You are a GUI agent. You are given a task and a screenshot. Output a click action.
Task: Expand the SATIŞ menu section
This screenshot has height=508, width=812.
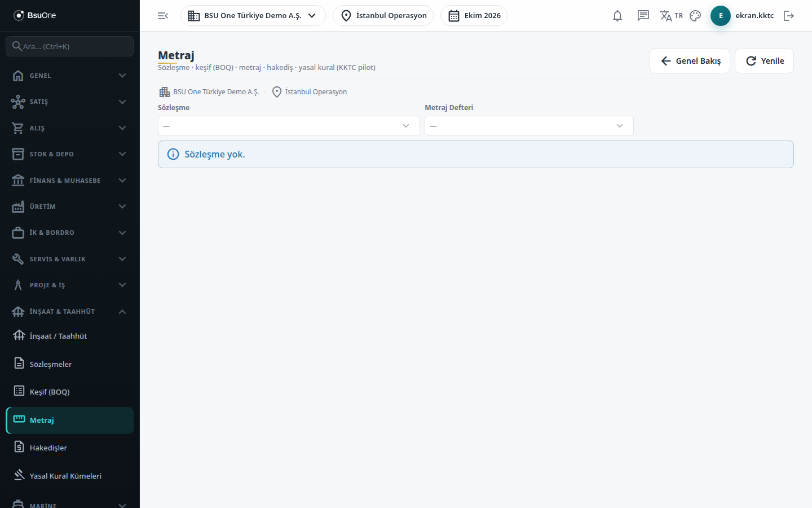point(70,102)
